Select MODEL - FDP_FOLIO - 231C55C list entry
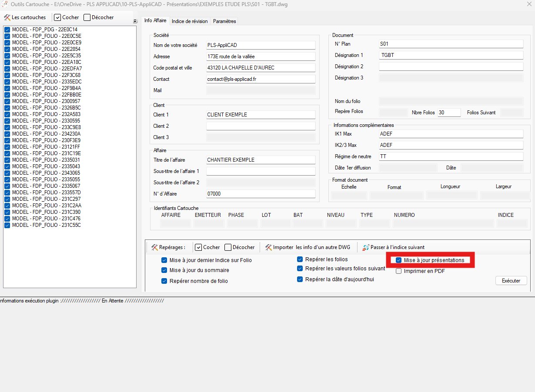 tap(46, 225)
